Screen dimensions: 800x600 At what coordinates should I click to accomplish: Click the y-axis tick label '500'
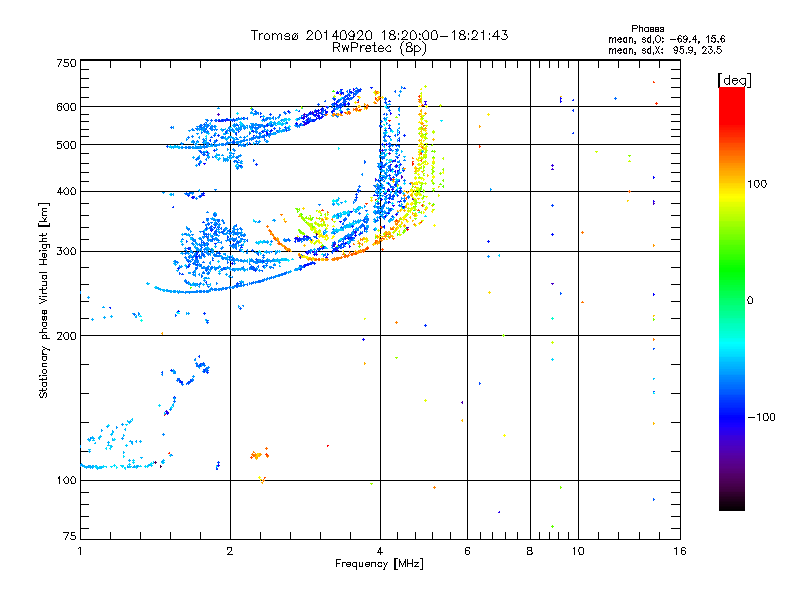coord(66,145)
